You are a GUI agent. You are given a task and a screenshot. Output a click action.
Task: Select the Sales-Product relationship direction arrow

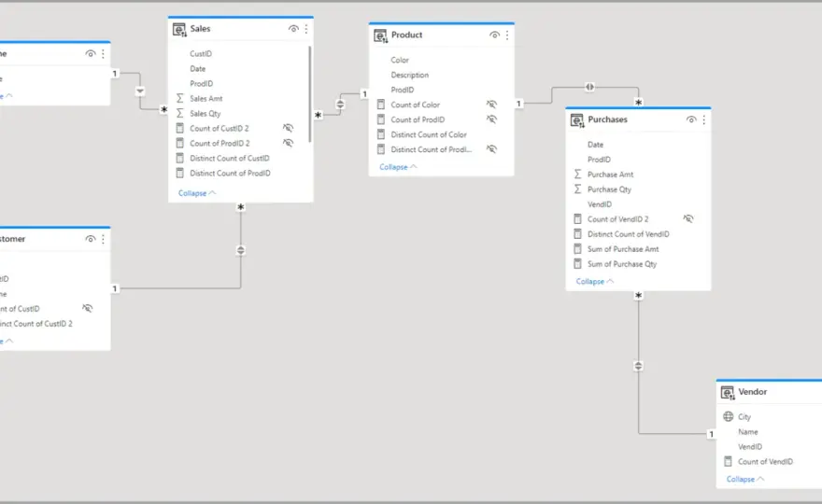coord(340,105)
